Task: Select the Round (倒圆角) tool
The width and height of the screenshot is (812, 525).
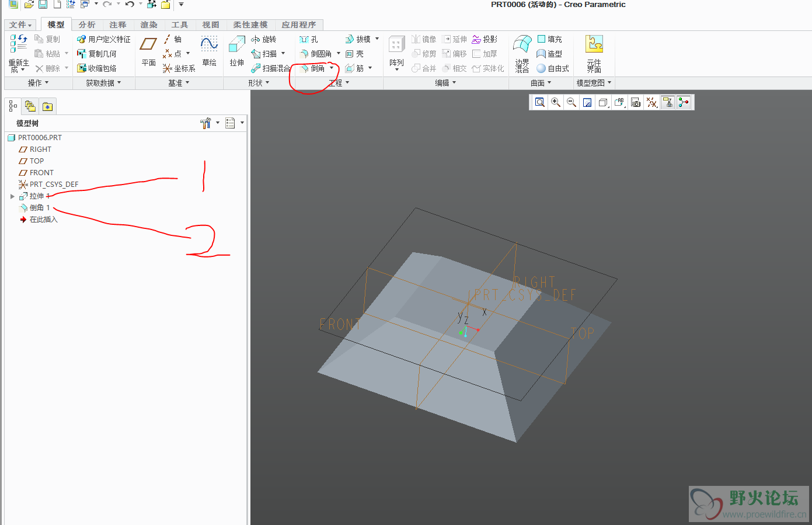Action: pyautogui.click(x=316, y=54)
